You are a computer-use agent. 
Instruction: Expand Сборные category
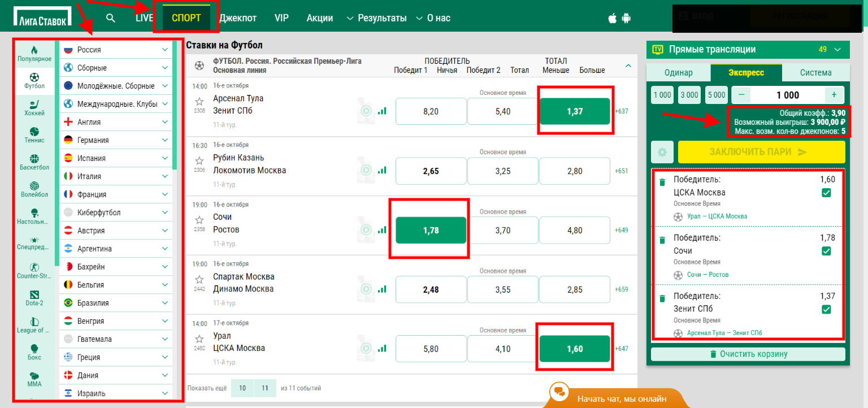pyautogui.click(x=115, y=68)
